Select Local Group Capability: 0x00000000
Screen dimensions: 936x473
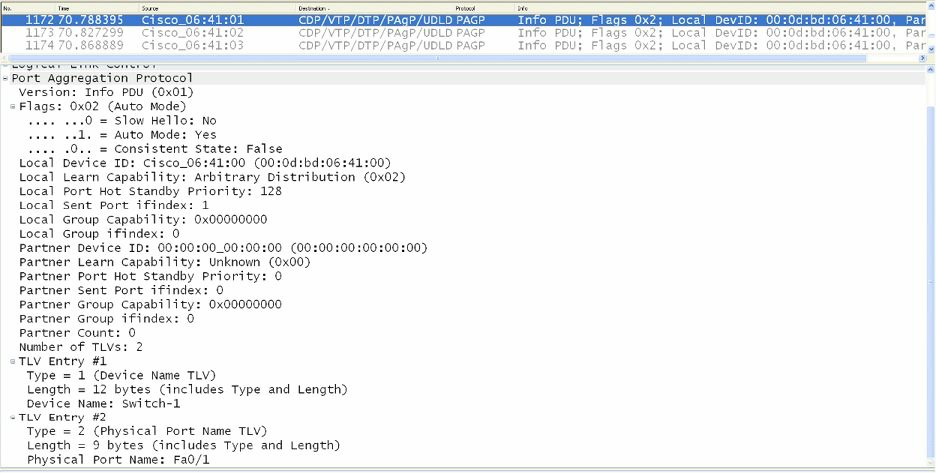click(143, 220)
